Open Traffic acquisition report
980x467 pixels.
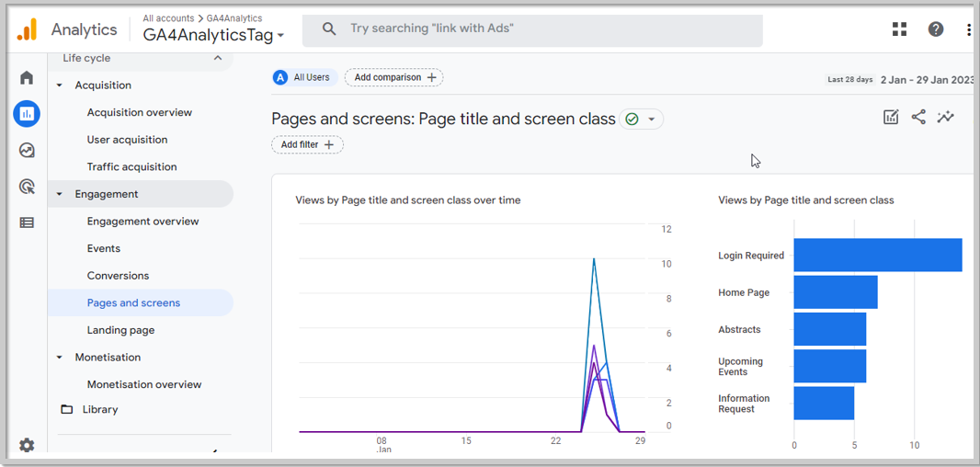131,167
